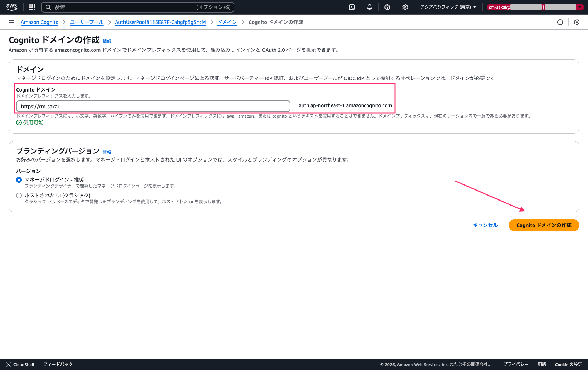Open the help question mark icon
588x370 pixels.
pyautogui.click(x=387, y=7)
